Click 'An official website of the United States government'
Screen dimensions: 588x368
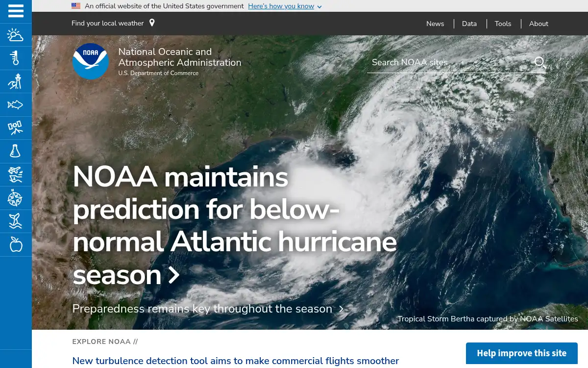[x=164, y=6]
